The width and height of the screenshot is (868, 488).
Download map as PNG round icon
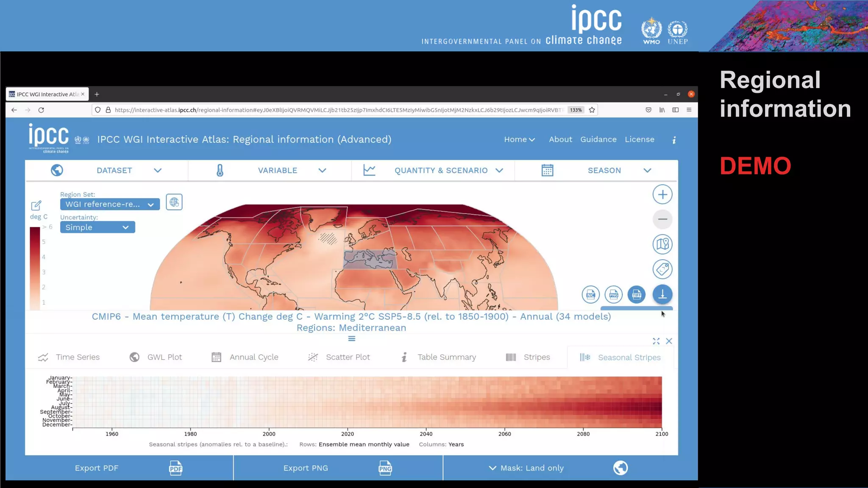(x=613, y=294)
